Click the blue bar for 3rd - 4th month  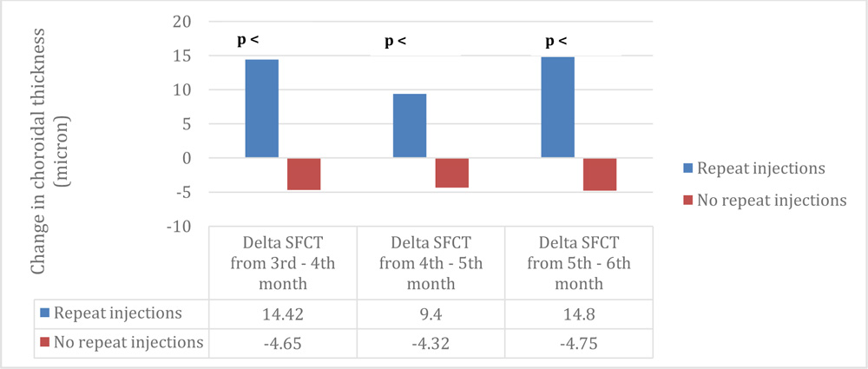(261, 109)
